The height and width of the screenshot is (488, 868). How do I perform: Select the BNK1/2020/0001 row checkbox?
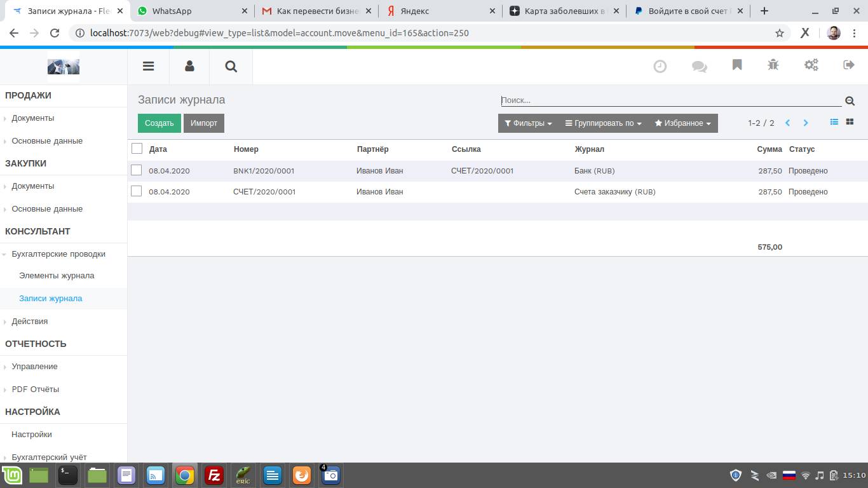tap(136, 170)
